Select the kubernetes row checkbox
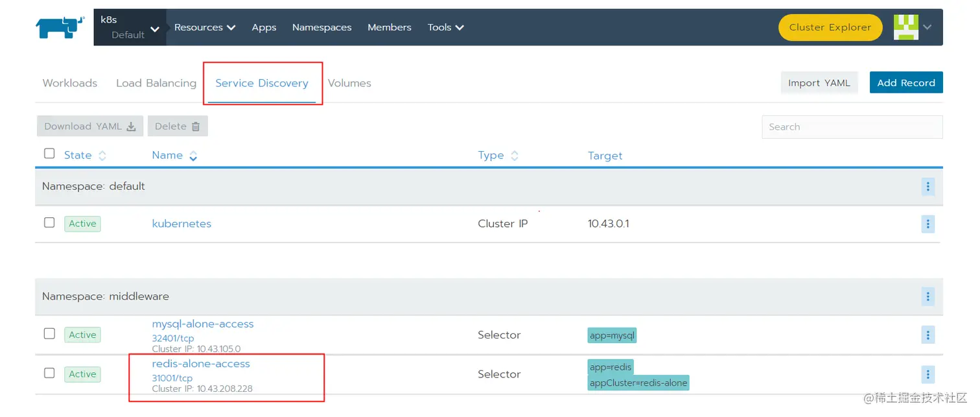Image resolution: width=980 pixels, height=417 pixels. 49,222
